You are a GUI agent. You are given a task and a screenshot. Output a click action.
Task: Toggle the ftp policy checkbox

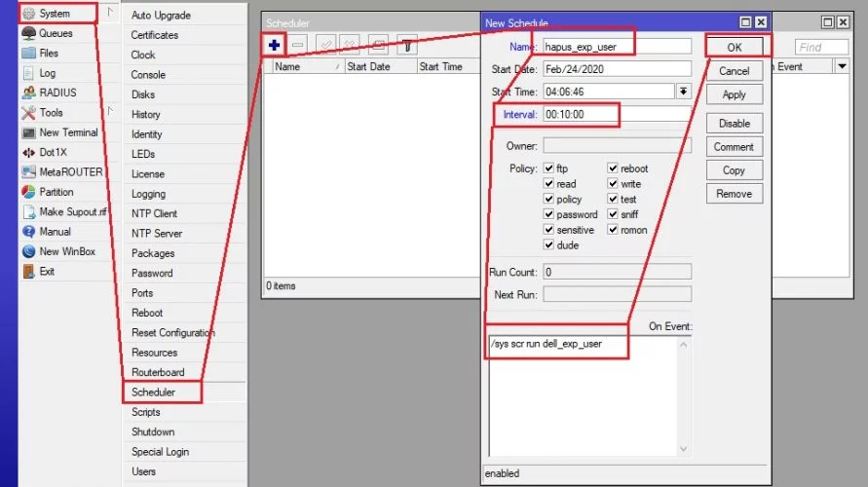click(x=548, y=169)
